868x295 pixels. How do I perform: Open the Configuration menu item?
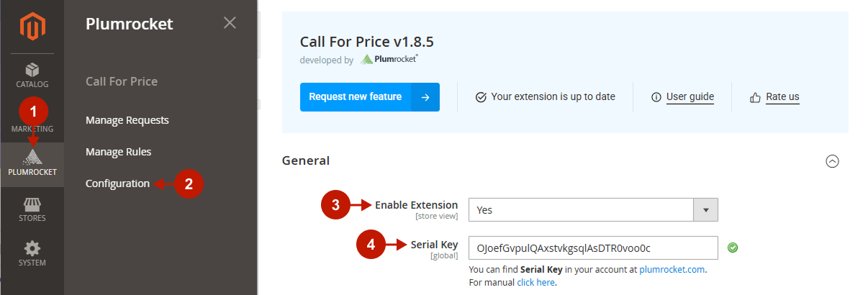point(117,183)
